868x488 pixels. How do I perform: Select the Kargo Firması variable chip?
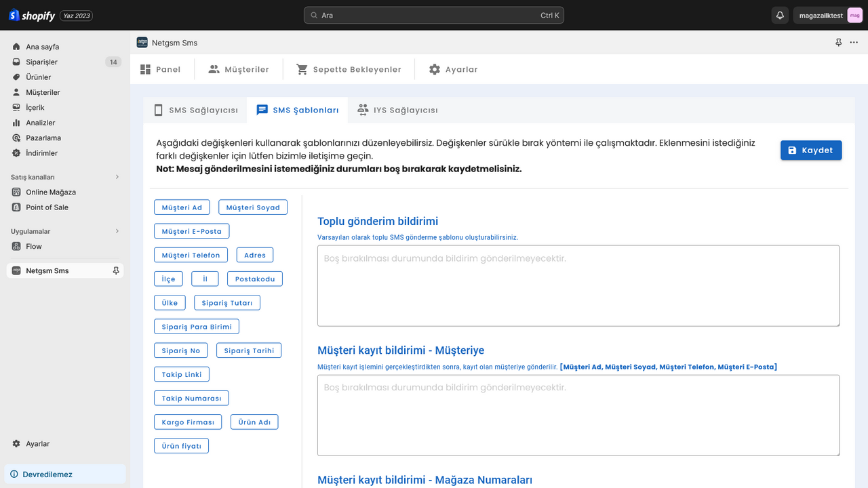click(x=188, y=422)
